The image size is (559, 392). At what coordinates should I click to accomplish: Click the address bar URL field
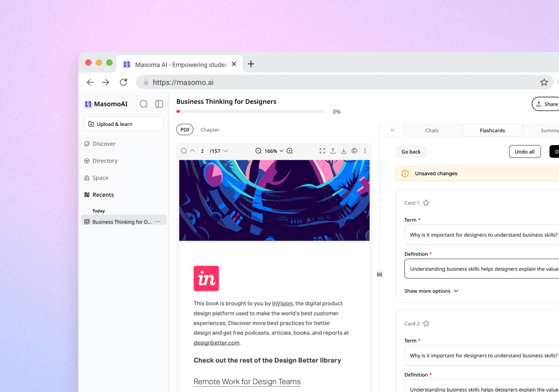click(x=344, y=82)
